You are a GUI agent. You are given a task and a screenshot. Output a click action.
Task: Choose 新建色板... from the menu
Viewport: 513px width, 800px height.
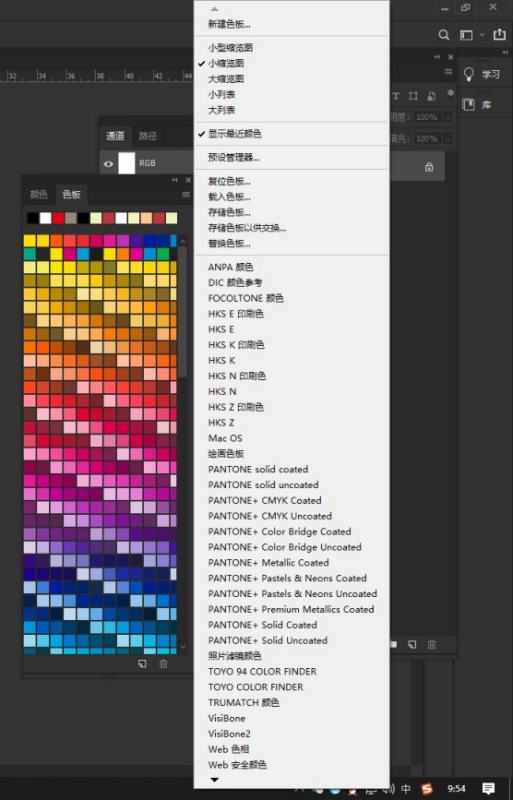[x=229, y=24]
